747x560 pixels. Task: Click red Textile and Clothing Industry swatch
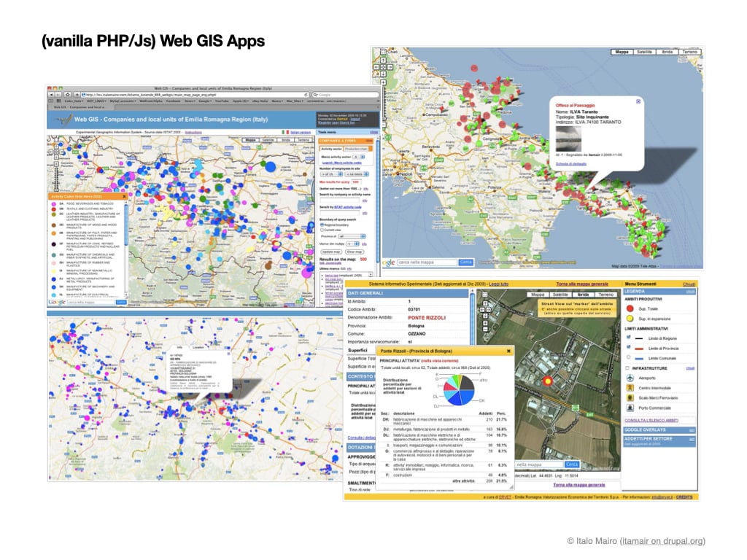coord(53,209)
